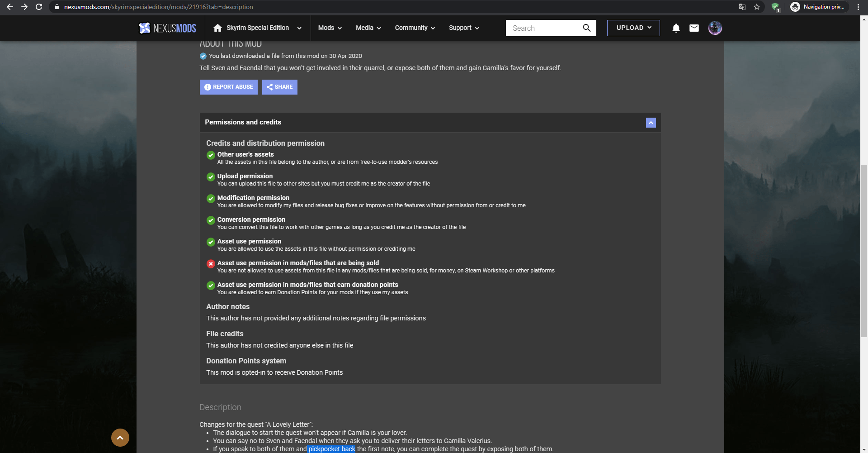Image resolution: width=868 pixels, height=453 pixels.
Task: Click the home icon next to Skyrim Special Edition
Action: point(217,28)
